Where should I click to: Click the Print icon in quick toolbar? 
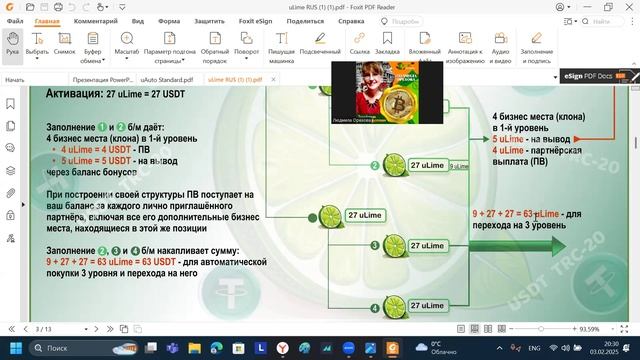58,7
